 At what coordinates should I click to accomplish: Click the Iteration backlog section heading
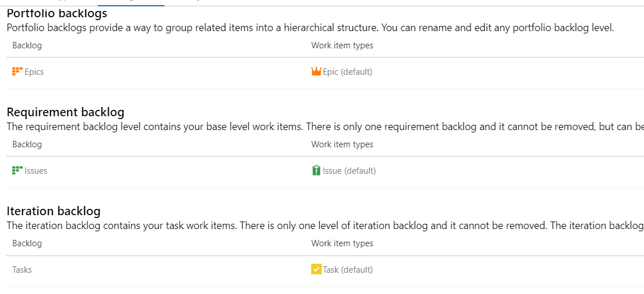coord(54,211)
